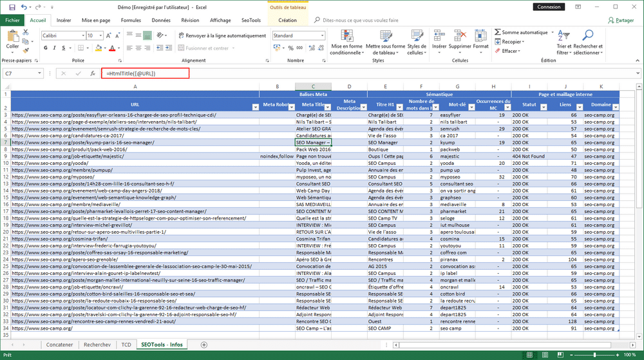This screenshot has width=644, height=360.
Task: Open the Standard number format dropdown
Action: point(323,35)
